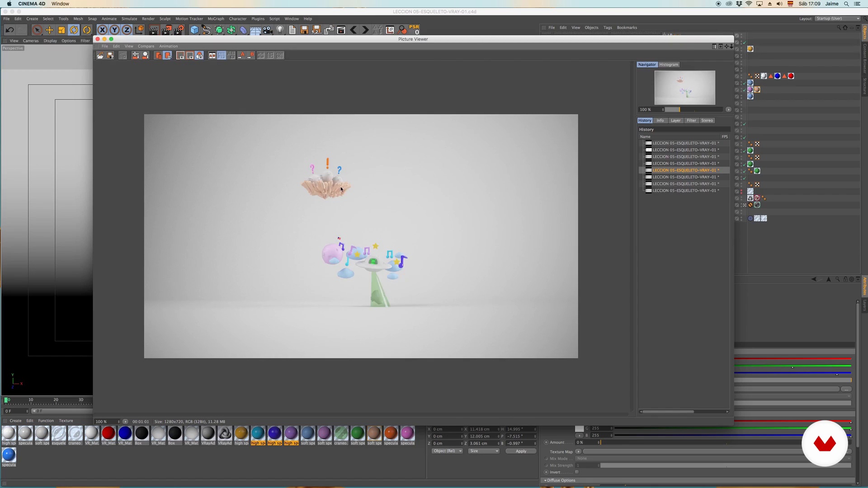This screenshot has width=868, height=488.
Task: Click the Undo arrow in the main toolbar
Action: pos(9,30)
